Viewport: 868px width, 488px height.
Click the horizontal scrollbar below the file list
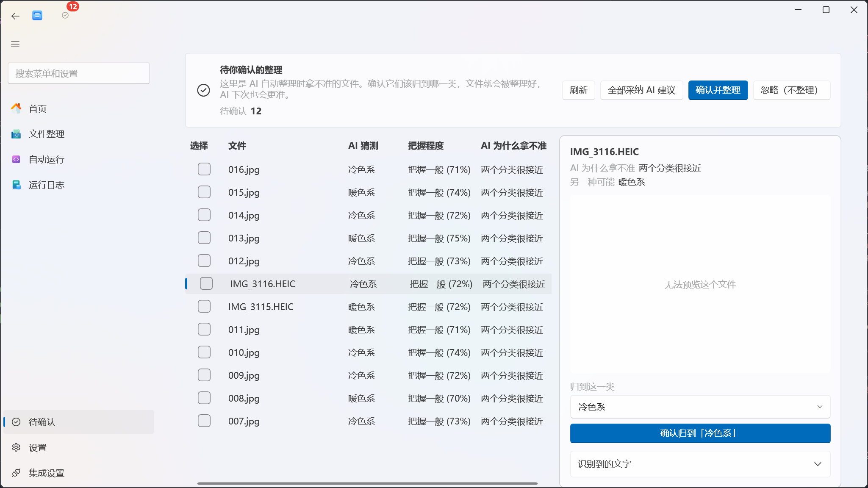pos(367,483)
